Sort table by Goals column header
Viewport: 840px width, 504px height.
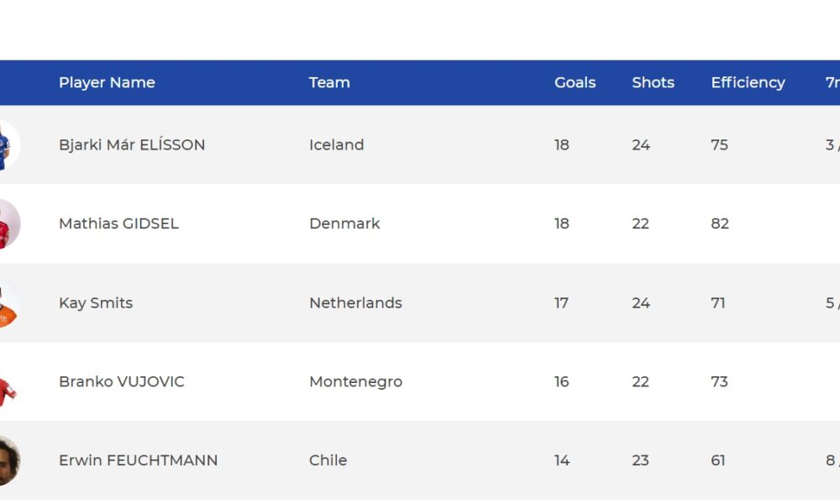pyautogui.click(x=575, y=82)
